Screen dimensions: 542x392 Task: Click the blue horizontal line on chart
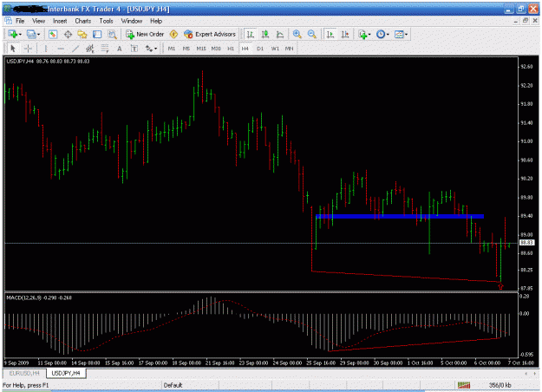tap(400, 217)
